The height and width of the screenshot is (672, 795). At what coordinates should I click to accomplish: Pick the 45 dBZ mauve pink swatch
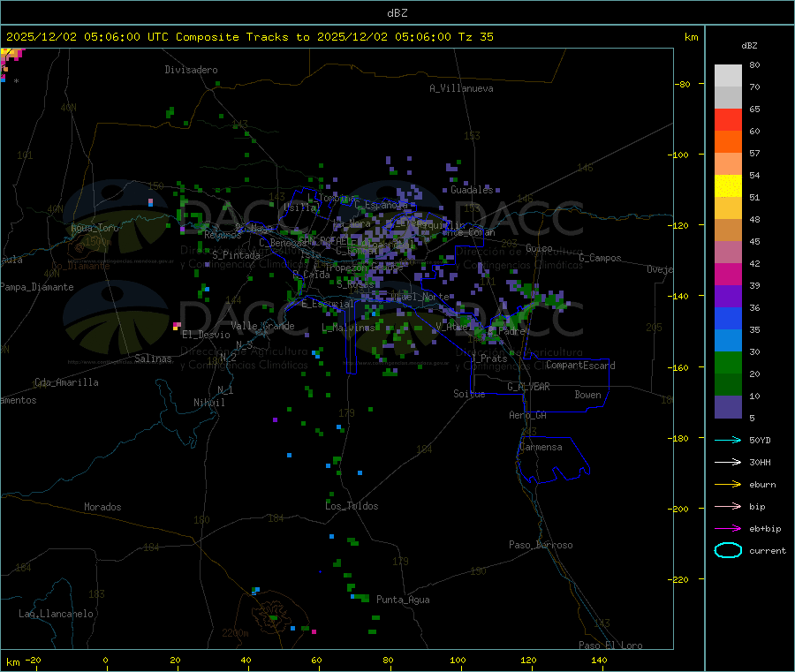(x=728, y=253)
